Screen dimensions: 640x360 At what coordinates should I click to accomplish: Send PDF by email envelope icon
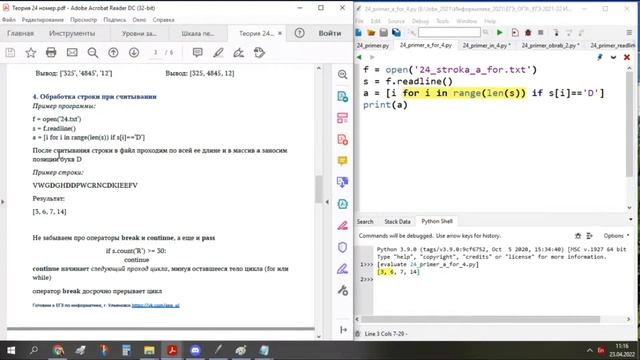click(x=72, y=52)
